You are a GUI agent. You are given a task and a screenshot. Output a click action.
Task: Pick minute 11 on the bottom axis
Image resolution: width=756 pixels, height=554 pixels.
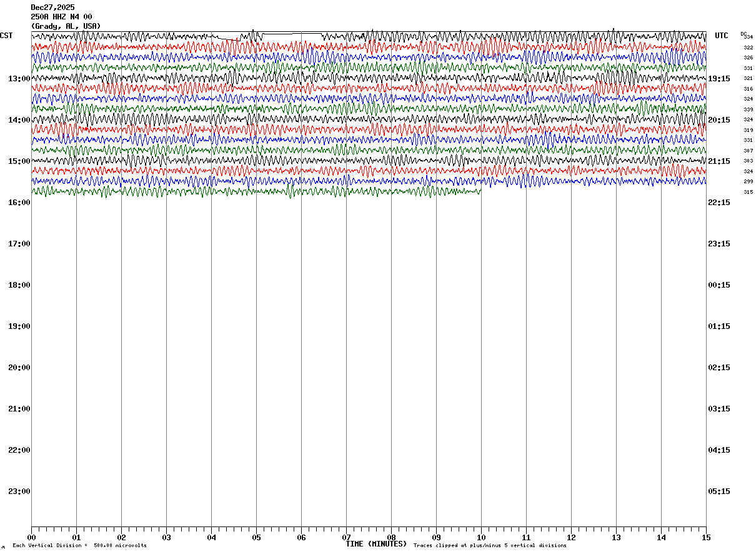[x=526, y=538]
